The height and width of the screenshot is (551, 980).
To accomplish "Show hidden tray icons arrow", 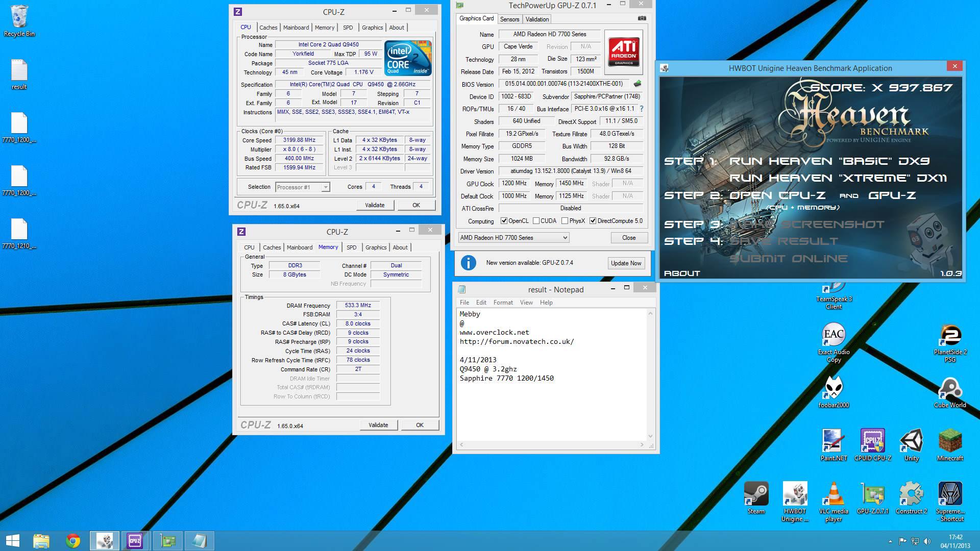I will click(x=890, y=541).
